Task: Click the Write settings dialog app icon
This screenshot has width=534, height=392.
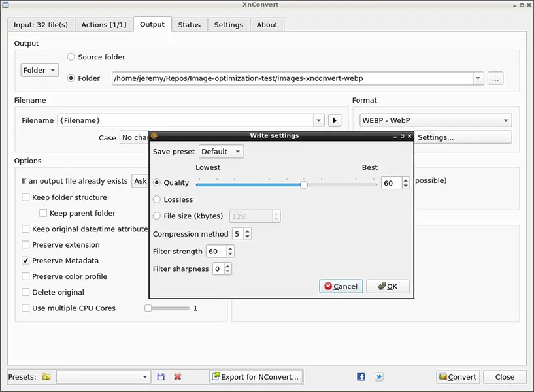Action: coord(154,135)
